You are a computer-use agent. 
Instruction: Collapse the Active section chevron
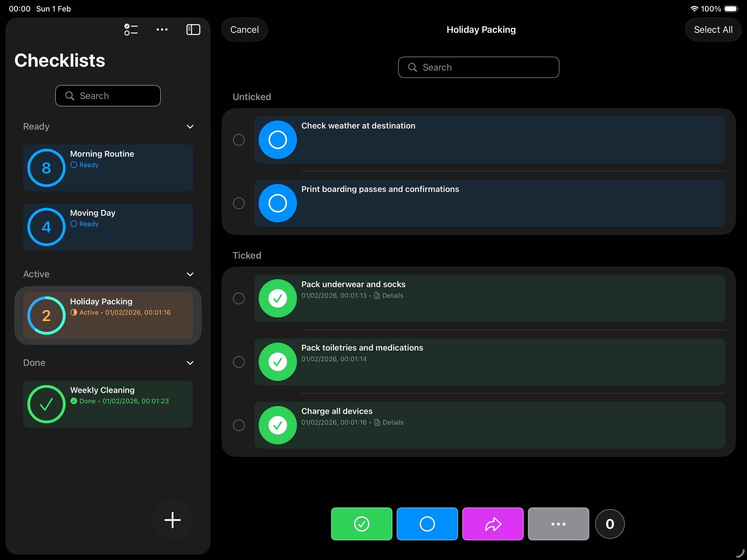coord(190,274)
